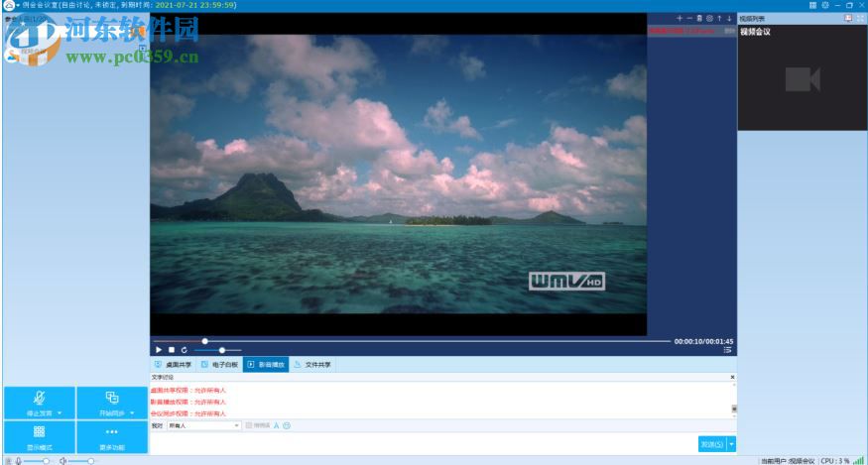
Task: Click the 桌面共享权限 message line
Action: coord(188,390)
